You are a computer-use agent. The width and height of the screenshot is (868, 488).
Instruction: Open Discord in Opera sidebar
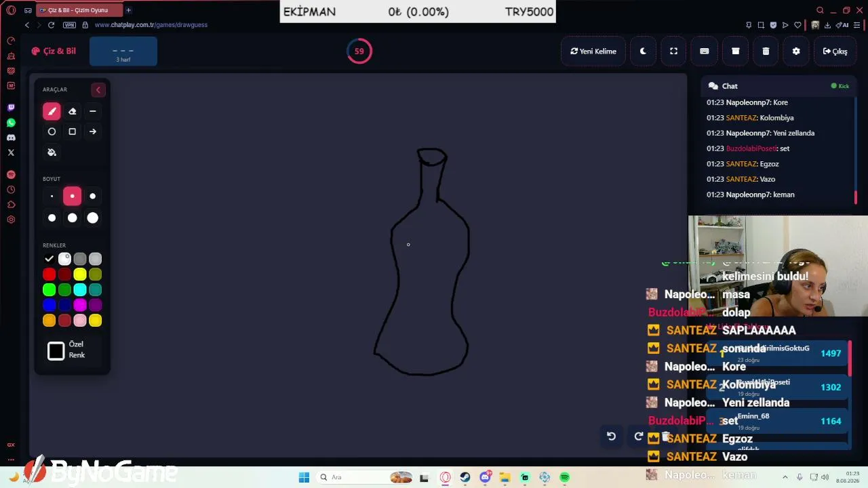pyautogui.click(x=11, y=138)
